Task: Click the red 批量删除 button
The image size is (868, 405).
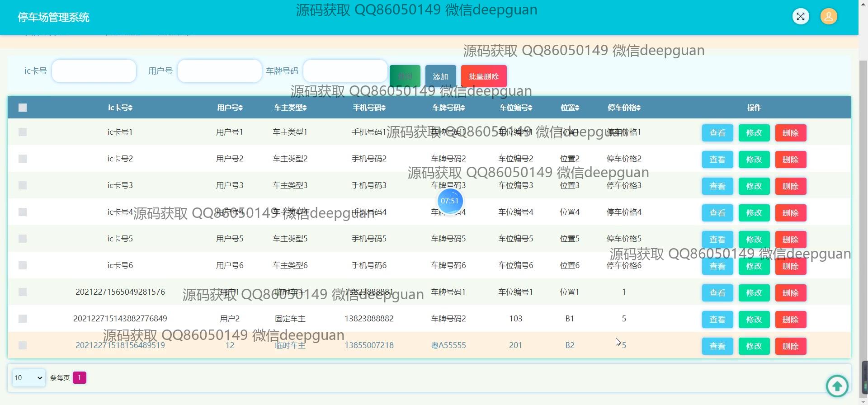Action: [484, 76]
